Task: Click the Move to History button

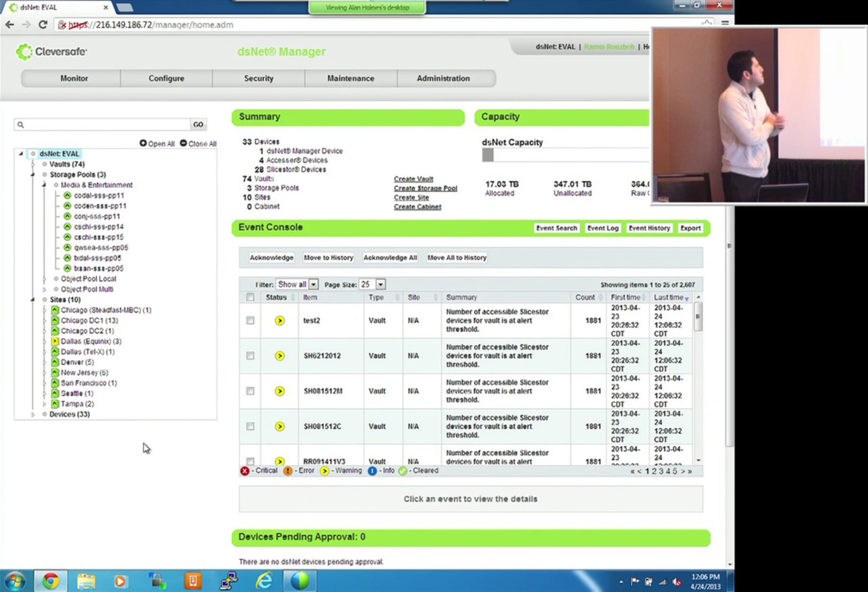Action: point(328,258)
